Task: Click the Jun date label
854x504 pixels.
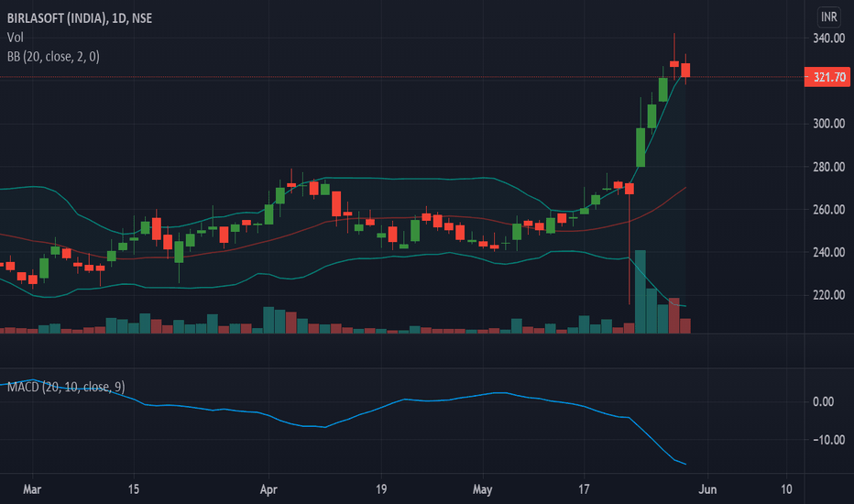Action: (x=707, y=489)
